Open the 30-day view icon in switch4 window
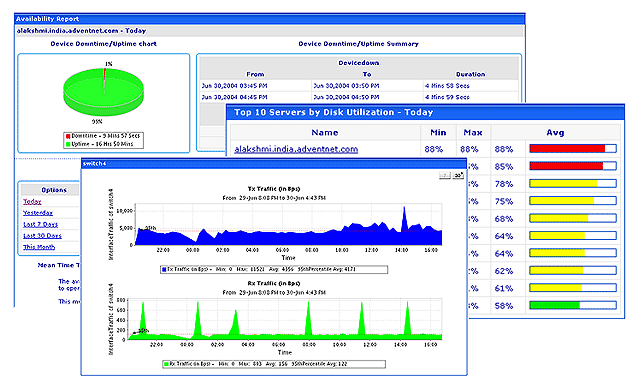 [458, 175]
